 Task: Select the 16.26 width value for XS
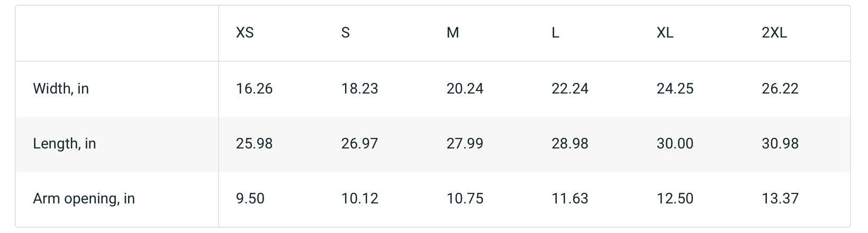pyautogui.click(x=254, y=89)
